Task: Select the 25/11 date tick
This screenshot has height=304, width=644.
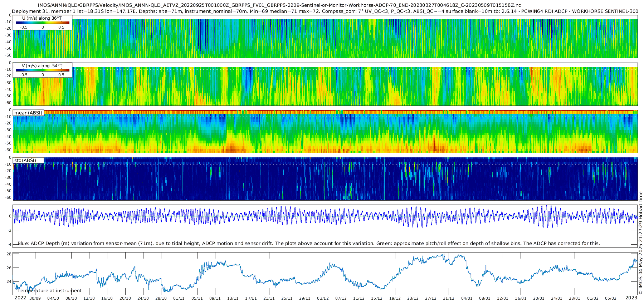Action: (287, 298)
